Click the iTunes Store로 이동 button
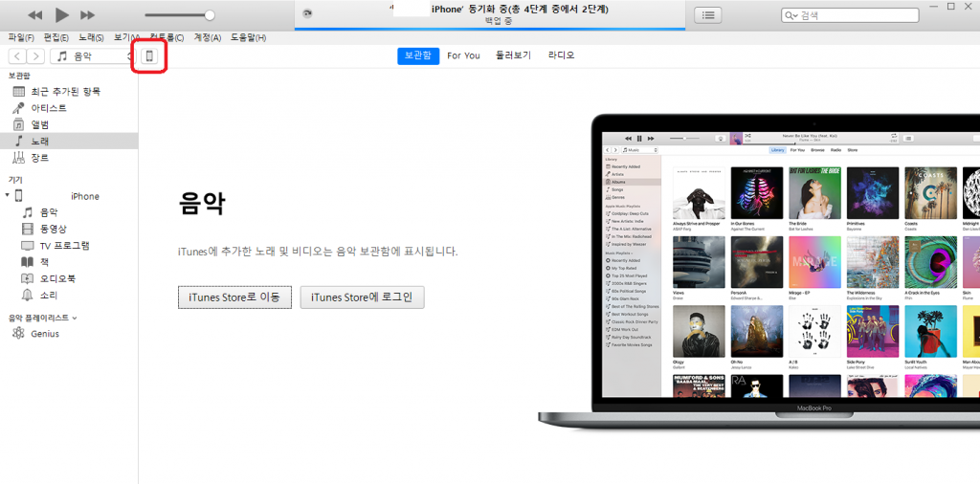980x484 pixels. (x=234, y=297)
